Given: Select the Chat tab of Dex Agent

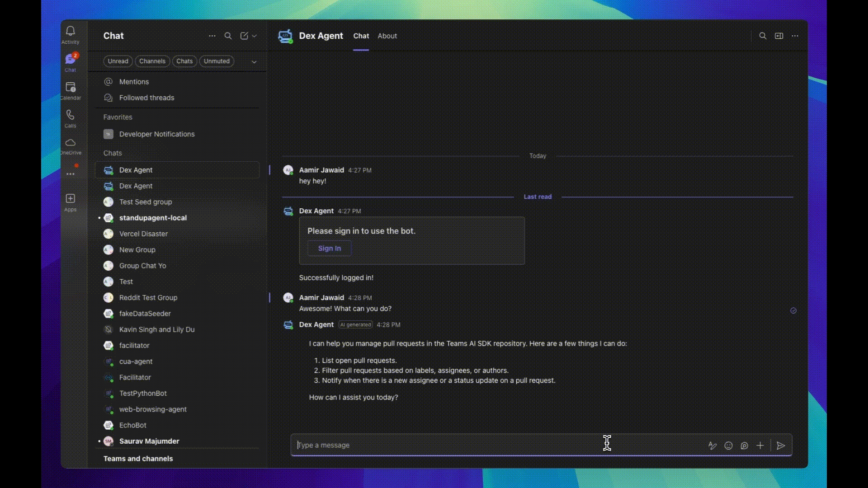Looking at the screenshot, I should [361, 36].
